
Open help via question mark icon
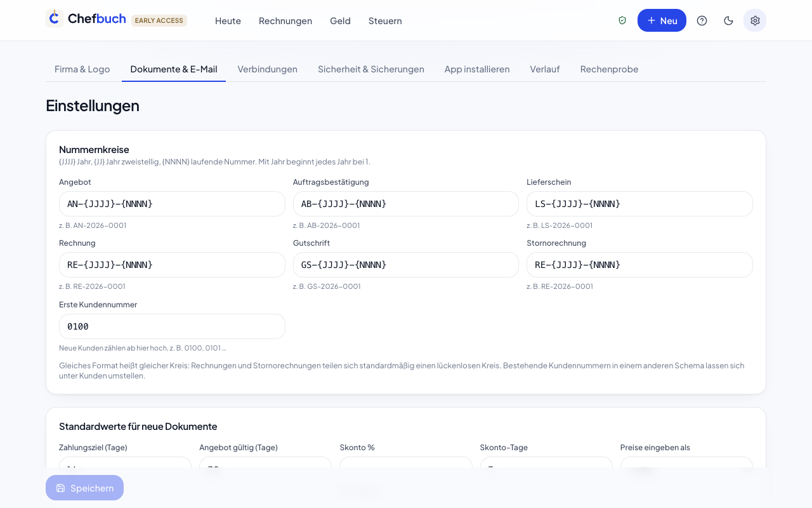[x=702, y=20]
